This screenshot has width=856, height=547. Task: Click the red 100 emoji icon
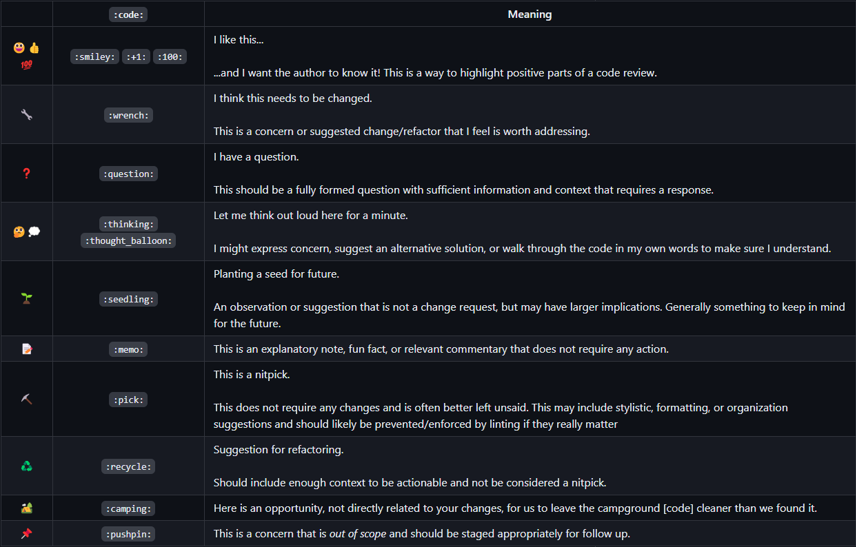pos(26,65)
